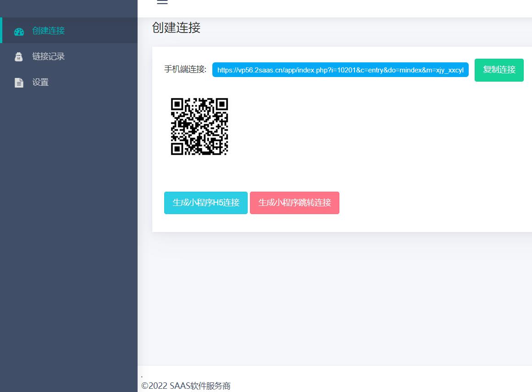The height and width of the screenshot is (392, 532).
Task: Click the dashboard icon beside 创建连接
Action: coord(19,32)
